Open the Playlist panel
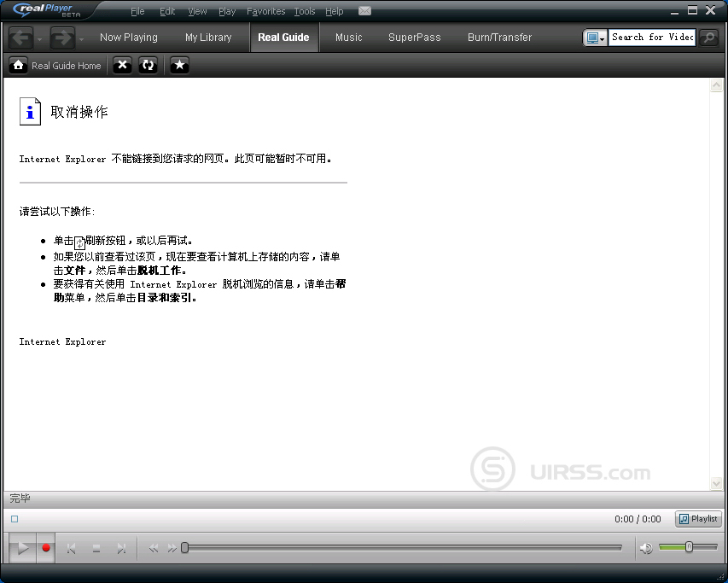Image resolution: width=728 pixels, height=583 pixels. coord(699,518)
